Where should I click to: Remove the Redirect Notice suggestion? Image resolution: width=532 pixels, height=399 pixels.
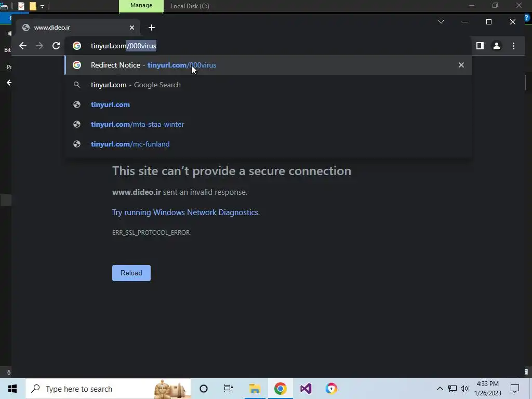click(461, 65)
